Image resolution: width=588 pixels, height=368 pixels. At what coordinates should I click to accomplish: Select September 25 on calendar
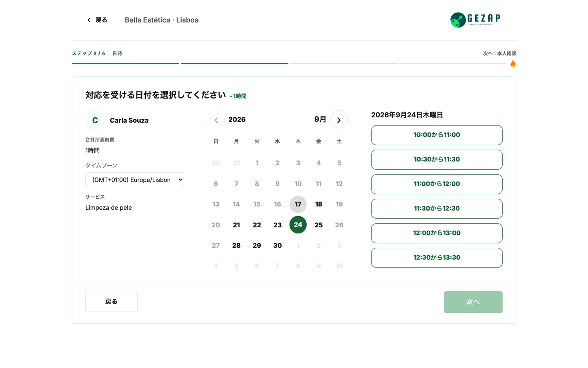(318, 225)
